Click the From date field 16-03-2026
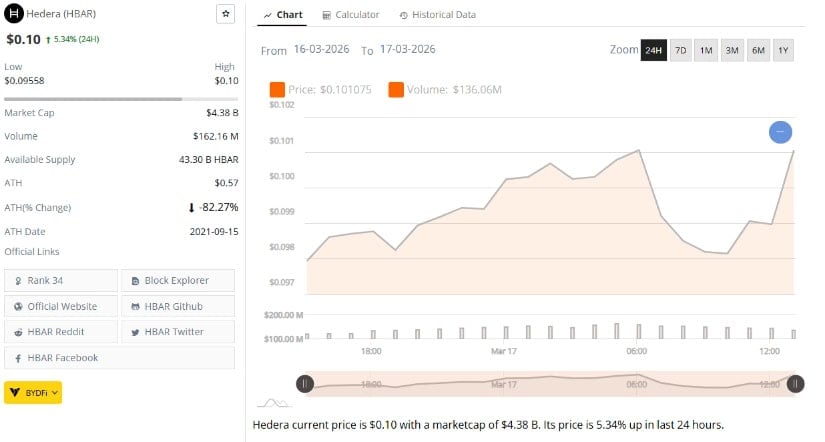 click(x=322, y=50)
